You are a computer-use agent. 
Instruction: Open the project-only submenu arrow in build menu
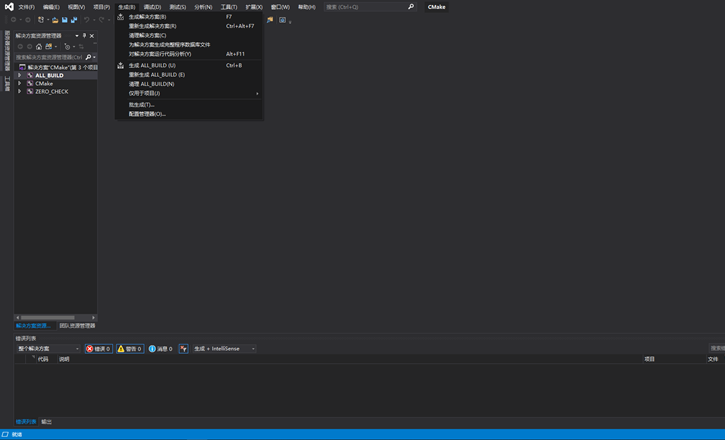point(258,93)
